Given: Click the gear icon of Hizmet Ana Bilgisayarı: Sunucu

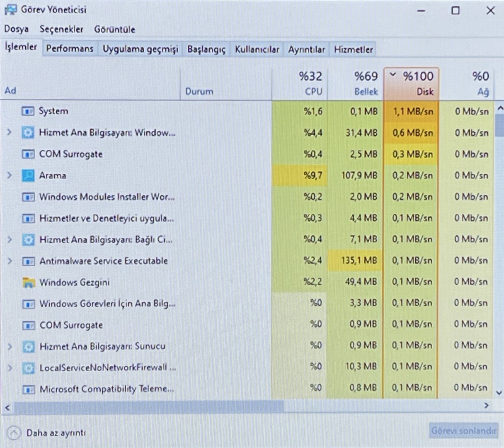Looking at the screenshot, I should click(28, 346).
